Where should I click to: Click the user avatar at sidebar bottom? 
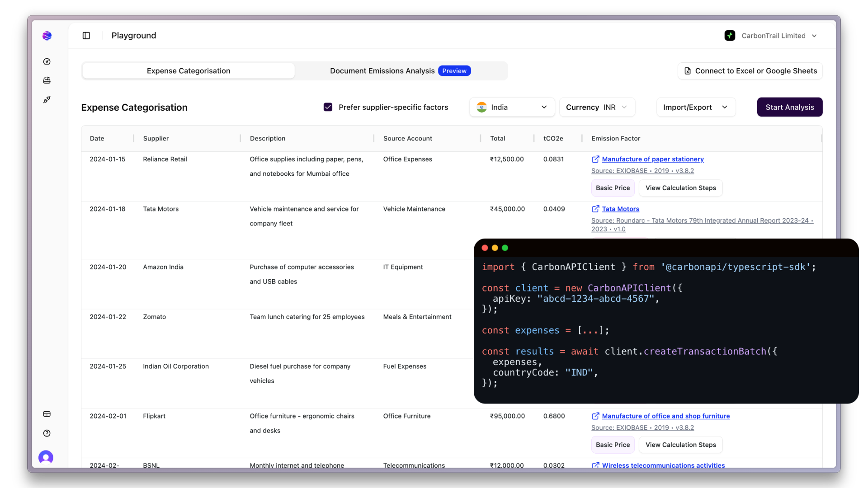pos(46,457)
